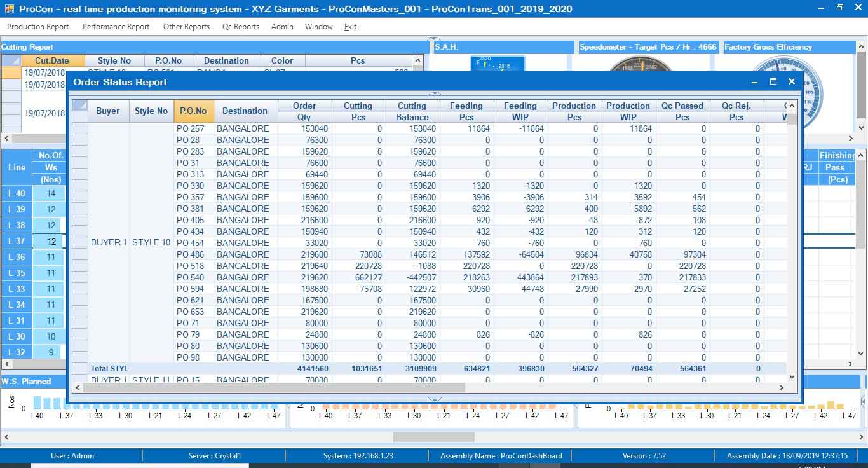The width and height of the screenshot is (868, 468).
Task: Select line L 37 in the line list
Action: pos(17,241)
